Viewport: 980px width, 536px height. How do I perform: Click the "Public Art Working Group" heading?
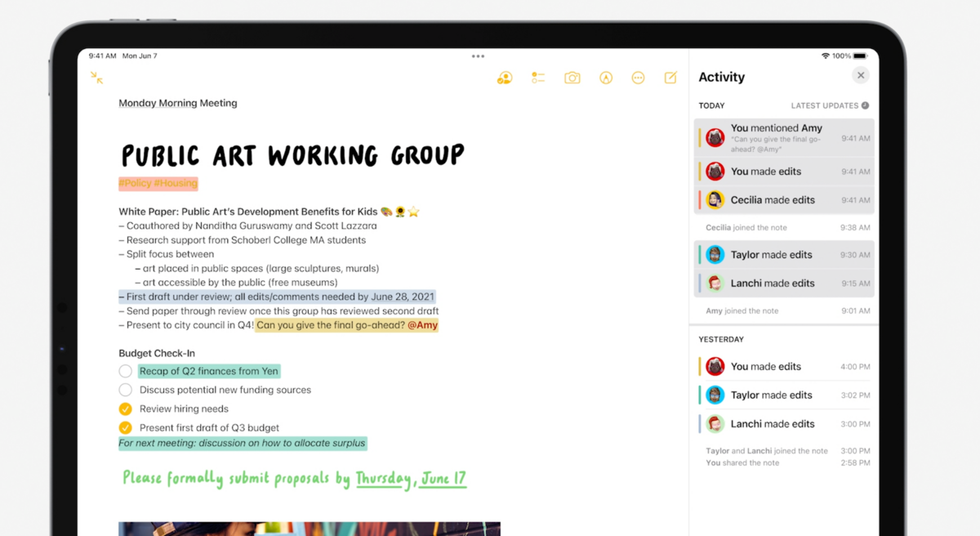293,154
